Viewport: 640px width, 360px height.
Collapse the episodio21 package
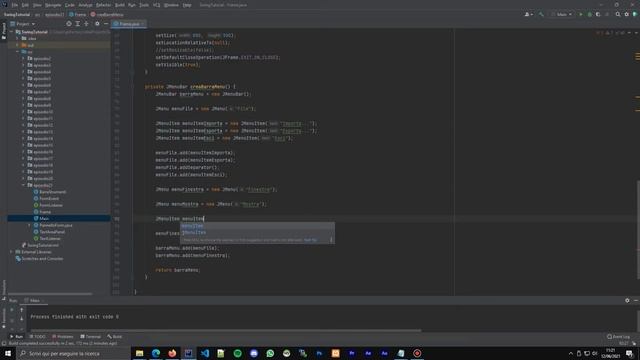[23, 185]
